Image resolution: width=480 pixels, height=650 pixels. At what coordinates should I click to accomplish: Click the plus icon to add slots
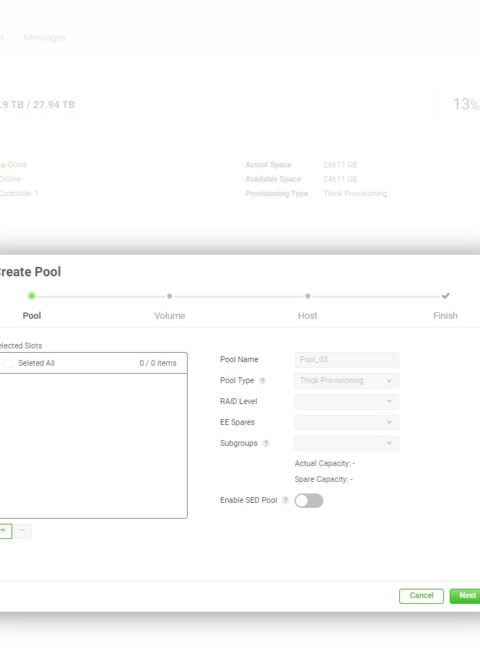[x=5, y=531]
